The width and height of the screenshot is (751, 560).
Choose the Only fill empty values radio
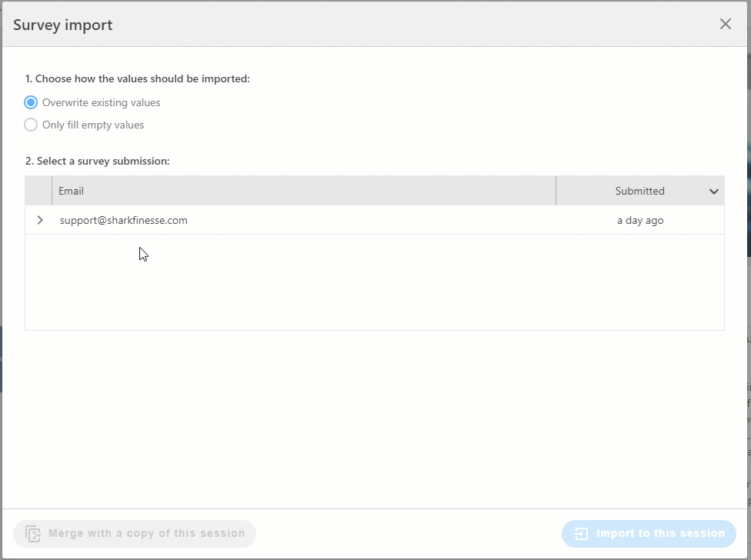coord(31,125)
